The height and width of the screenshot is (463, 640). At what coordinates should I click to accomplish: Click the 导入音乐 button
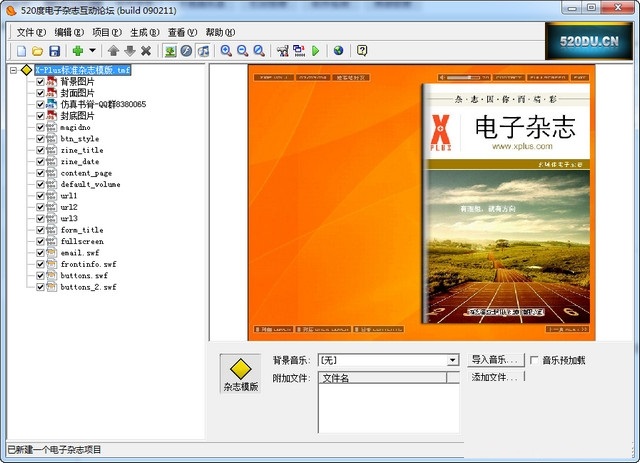(495, 360)
